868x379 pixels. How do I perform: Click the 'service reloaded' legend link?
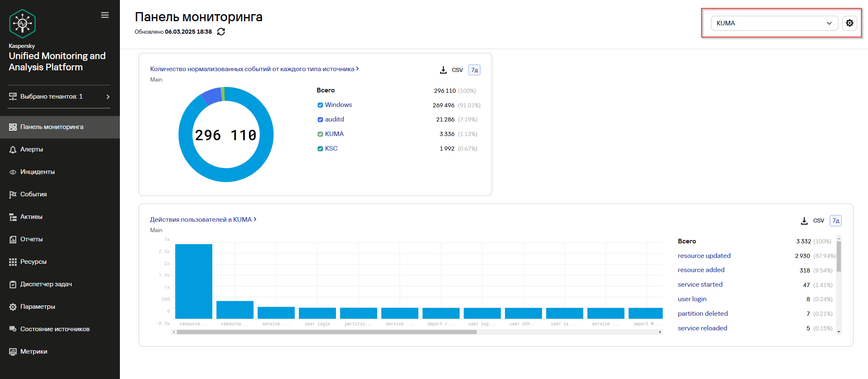(702, 328)
